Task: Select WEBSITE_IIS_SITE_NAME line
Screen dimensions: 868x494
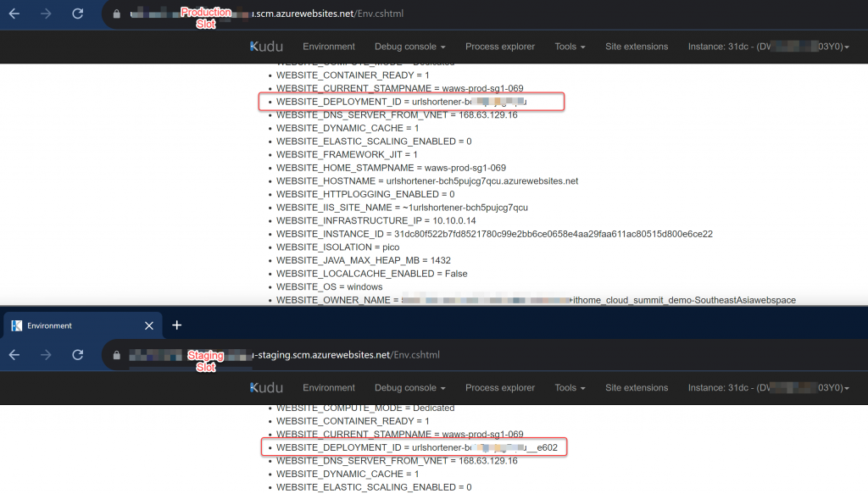Action: (x=402, y=208)
